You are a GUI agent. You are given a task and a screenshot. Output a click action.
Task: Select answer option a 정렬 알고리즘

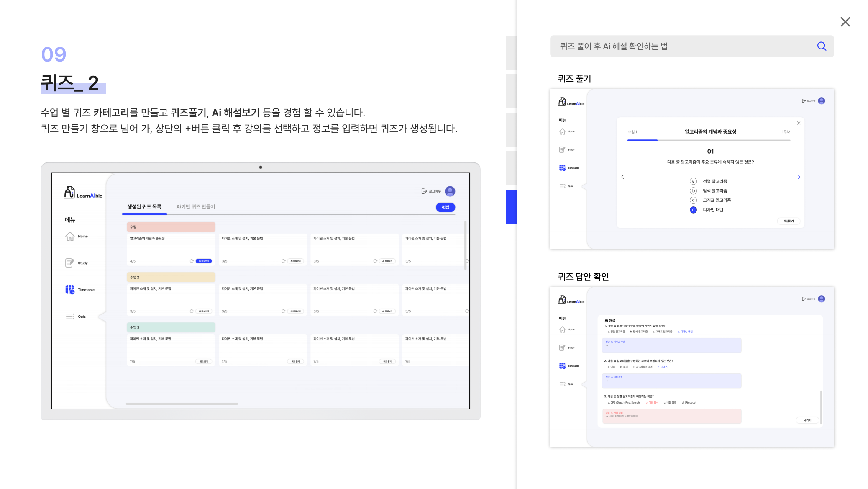tap(693, 181)
